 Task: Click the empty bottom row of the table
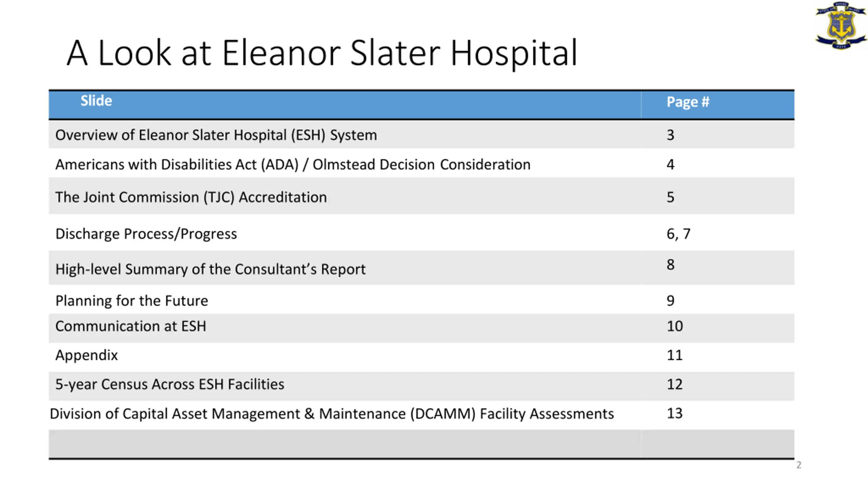[344, 444]
